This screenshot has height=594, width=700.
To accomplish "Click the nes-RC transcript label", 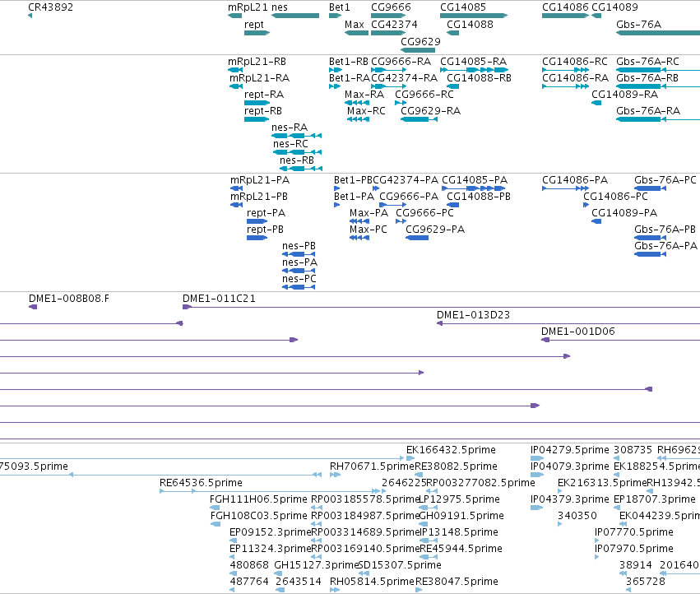I will point(290,144).
